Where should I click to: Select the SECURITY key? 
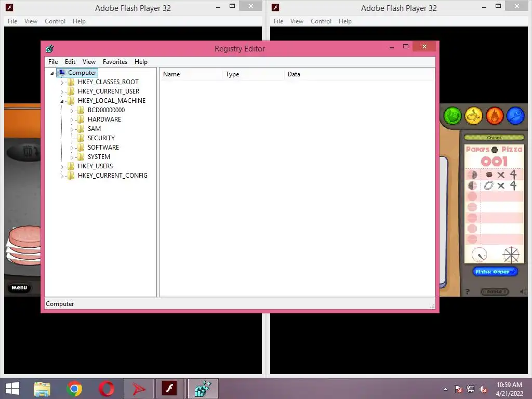[x=101, y=138]
